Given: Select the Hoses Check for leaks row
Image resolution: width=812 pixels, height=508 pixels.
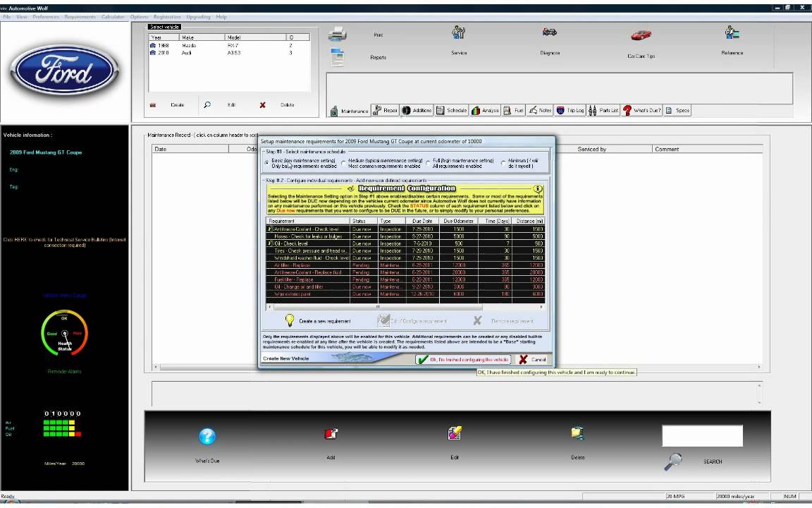Looking at the screenshot, I should (x=405, y=236).
